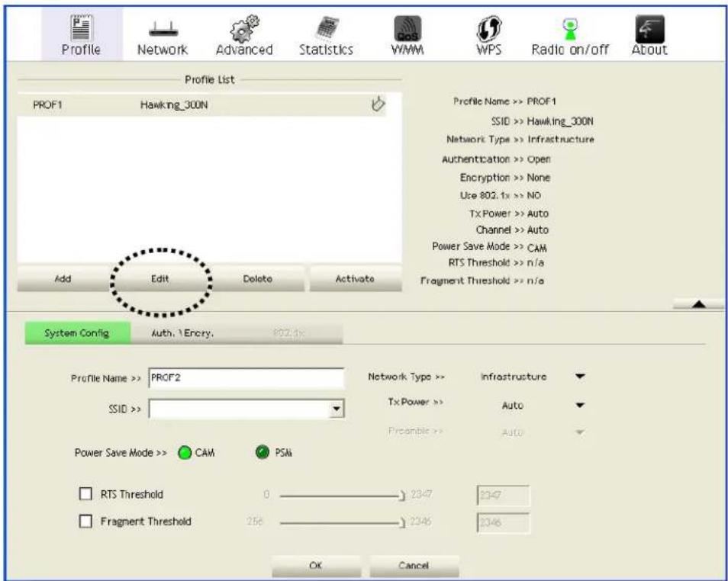
Task: Click the RTS Threshold value box 2347
Action: pyautogui.click(x=503, y=496)
